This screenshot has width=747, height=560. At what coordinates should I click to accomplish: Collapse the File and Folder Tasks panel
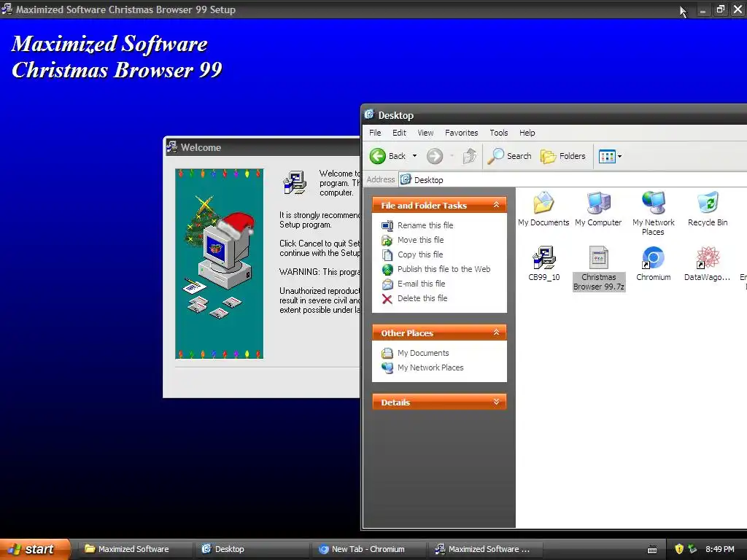496,205
